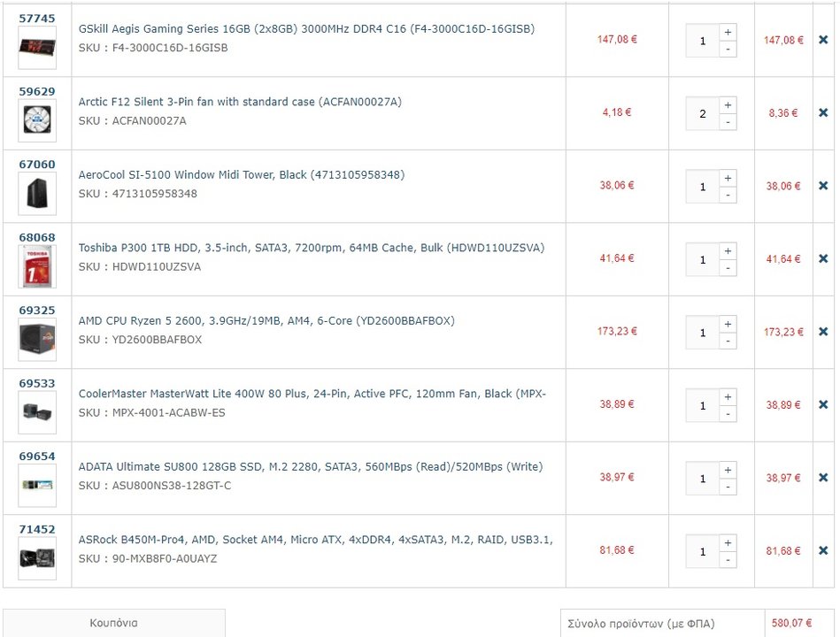The height and width of the screenshot is (637, 840).
Task: Open AMD CPU Ryzen 5 2600 link
Action: pyautogui.click(x=266, y=320)
